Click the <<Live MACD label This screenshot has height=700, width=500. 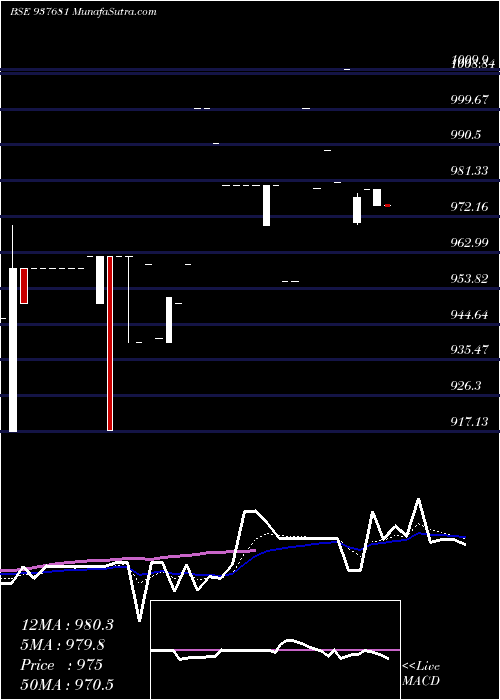(421, 674)
